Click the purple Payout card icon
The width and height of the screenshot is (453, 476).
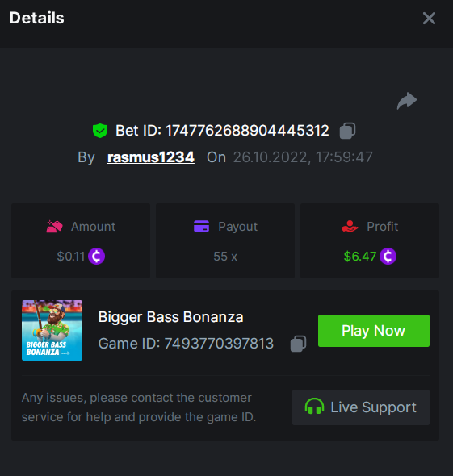[x=201, y=227]
